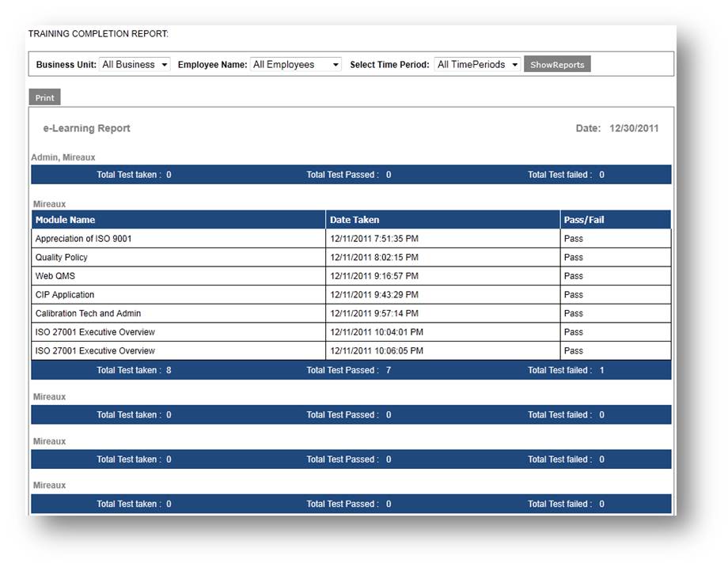Screen dimensions: 728x567
Task: Click Pass result for Web QMS row
Action: click(x=574, y=276)
